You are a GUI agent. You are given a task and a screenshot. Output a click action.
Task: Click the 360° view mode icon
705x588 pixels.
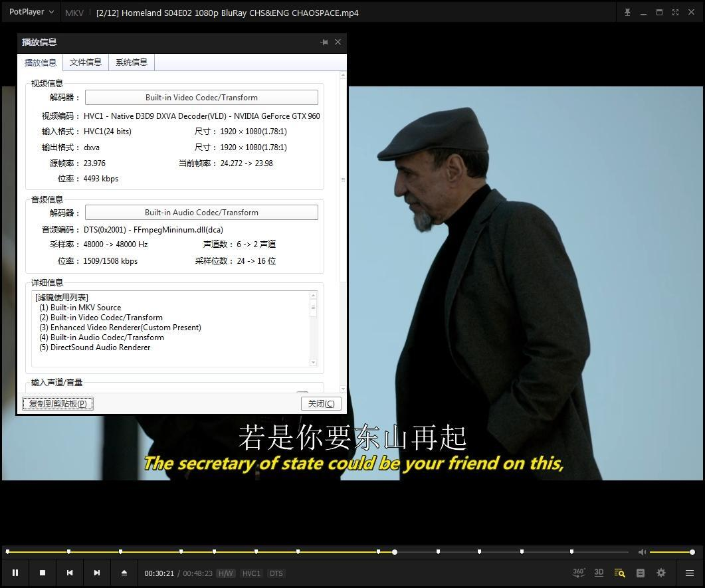tap(577, 572)
